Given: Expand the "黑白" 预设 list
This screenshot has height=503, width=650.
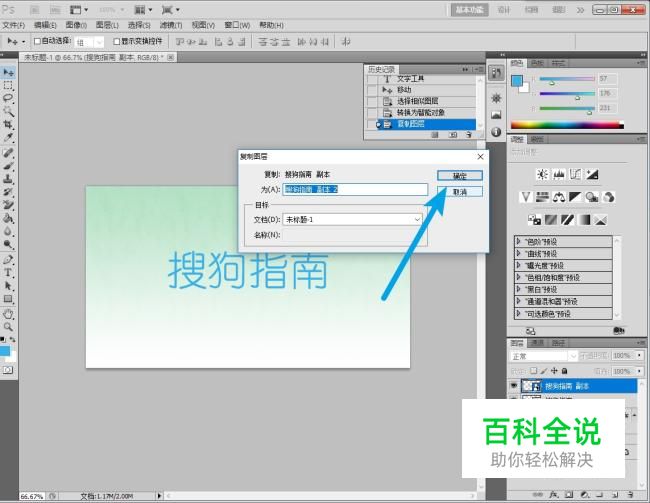Looking at the screenshot, I should tap(518, 289).
